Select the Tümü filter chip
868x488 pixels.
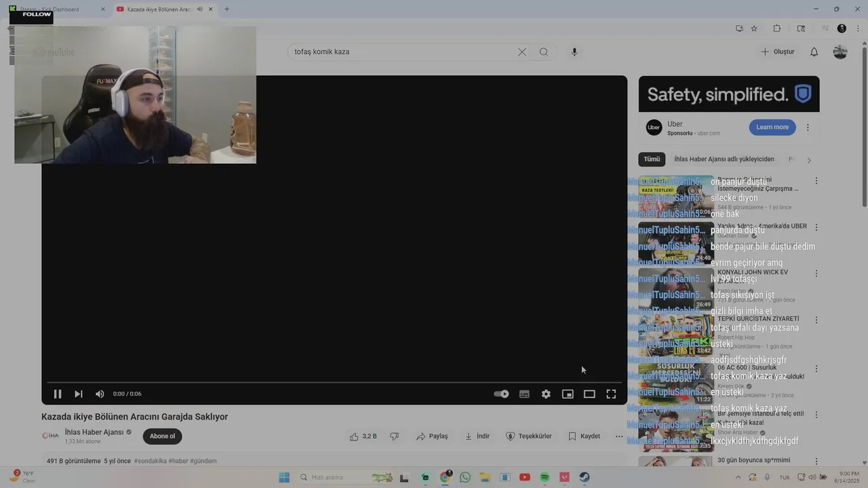pyautogui.click(x=652, y=159)
